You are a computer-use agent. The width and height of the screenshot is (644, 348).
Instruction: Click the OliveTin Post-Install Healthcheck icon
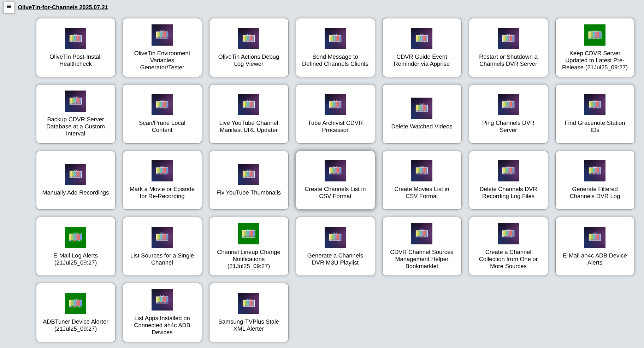[76, 39]
